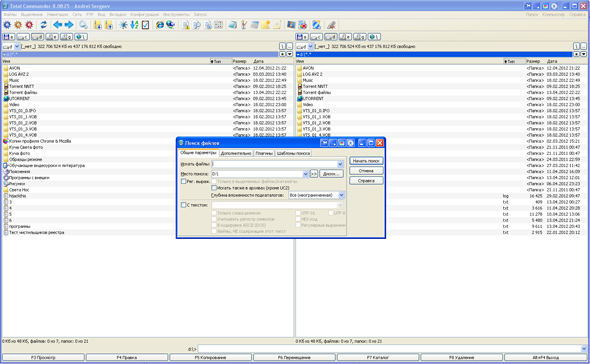Click the starburst toolbar icon

(123, 25)
